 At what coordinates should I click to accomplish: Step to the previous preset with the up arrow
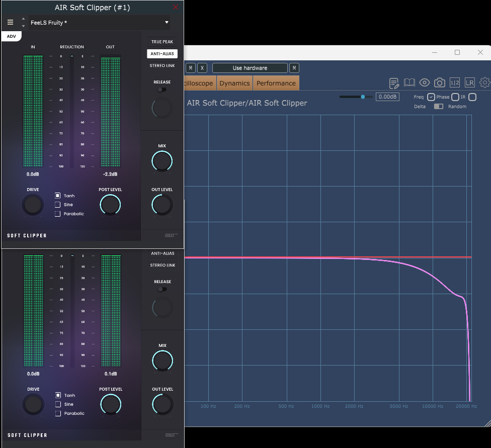click(23, 19)
